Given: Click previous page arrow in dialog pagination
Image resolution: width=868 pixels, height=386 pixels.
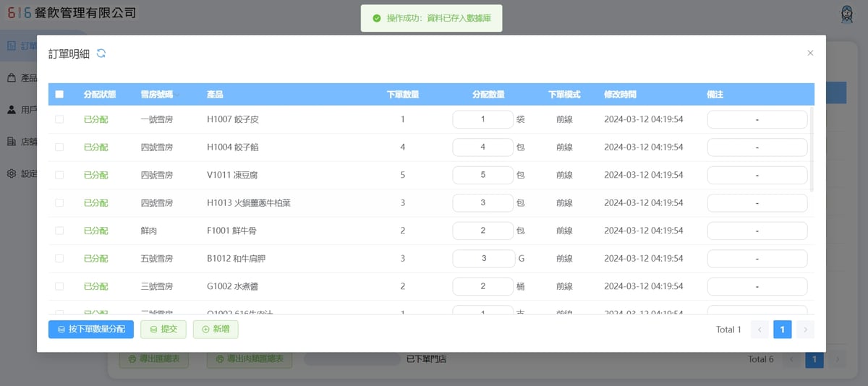Looking at the screenshot, I should (759, 330).
